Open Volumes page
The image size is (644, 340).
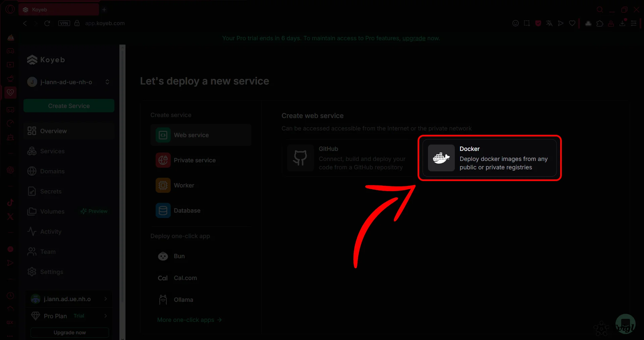(x=52, y=212)
